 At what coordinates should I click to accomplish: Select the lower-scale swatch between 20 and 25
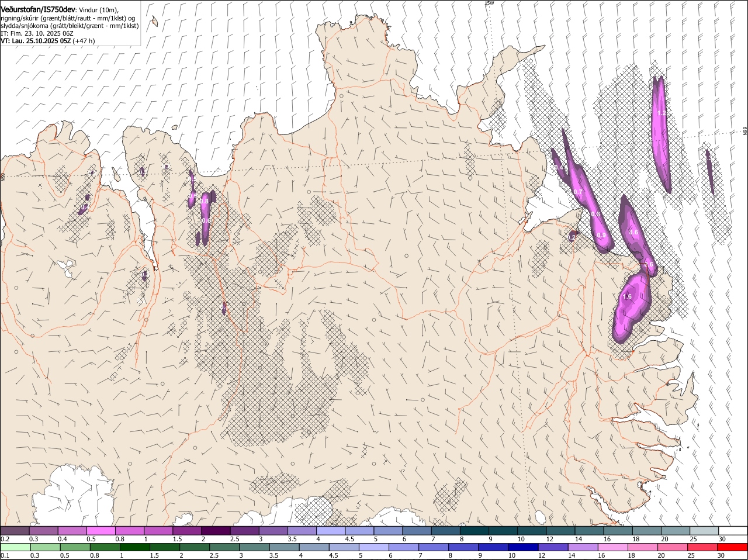pyautogui.click(x=672, y=547)
